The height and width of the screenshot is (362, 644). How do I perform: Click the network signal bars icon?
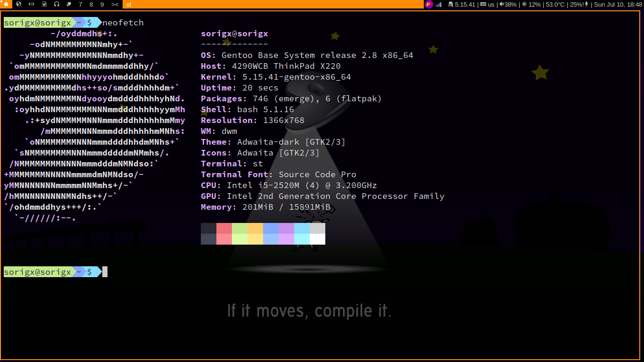439,5
